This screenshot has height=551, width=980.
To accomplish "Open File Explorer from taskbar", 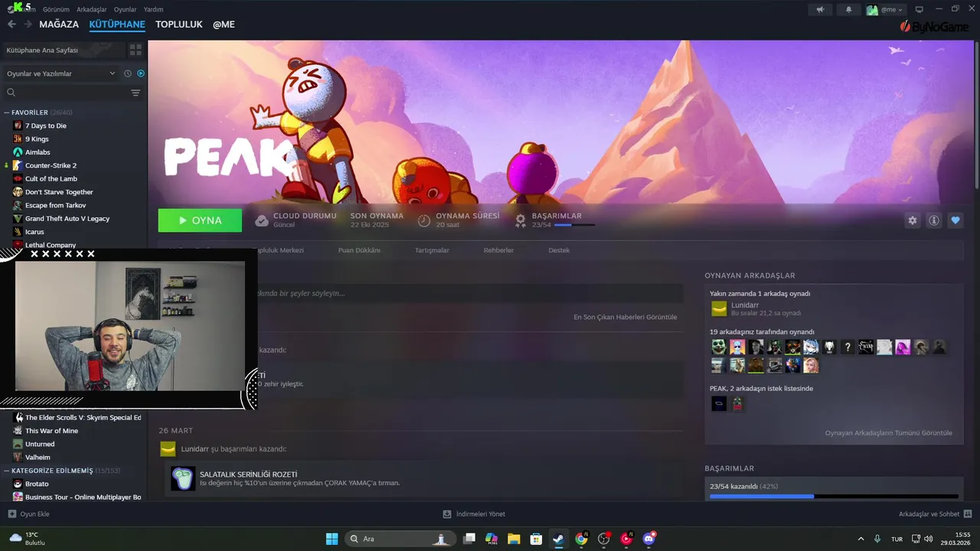I will click(514, 539).
